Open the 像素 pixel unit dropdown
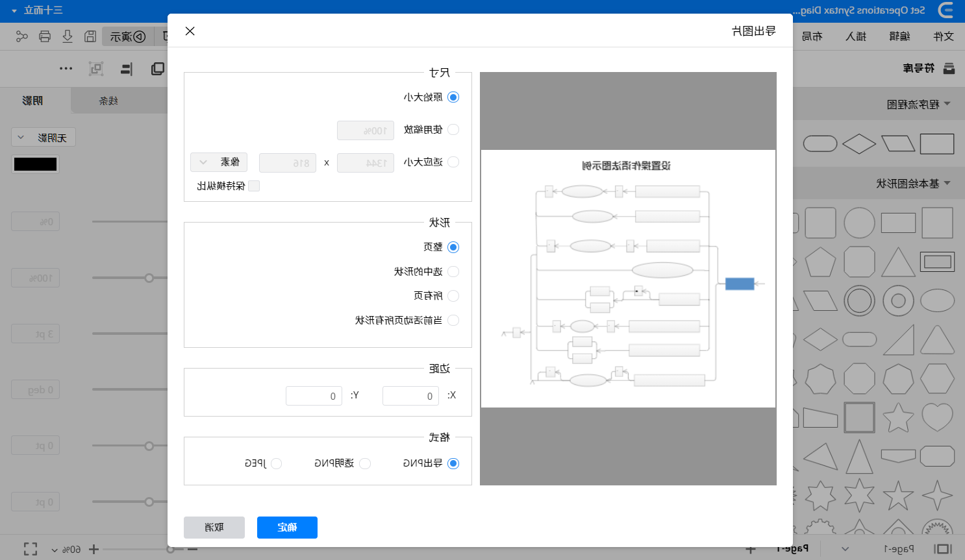 [219, 162]
